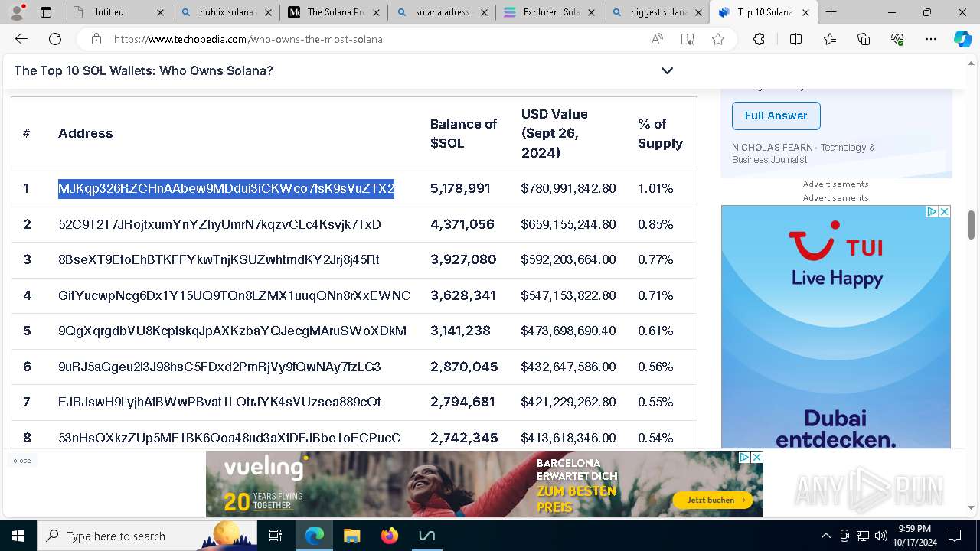980x551 pixels.
Task: Select address GitYucwpNcg6Dx1Y15UQ9TQn8LZMX...
Action: [234, 295]
